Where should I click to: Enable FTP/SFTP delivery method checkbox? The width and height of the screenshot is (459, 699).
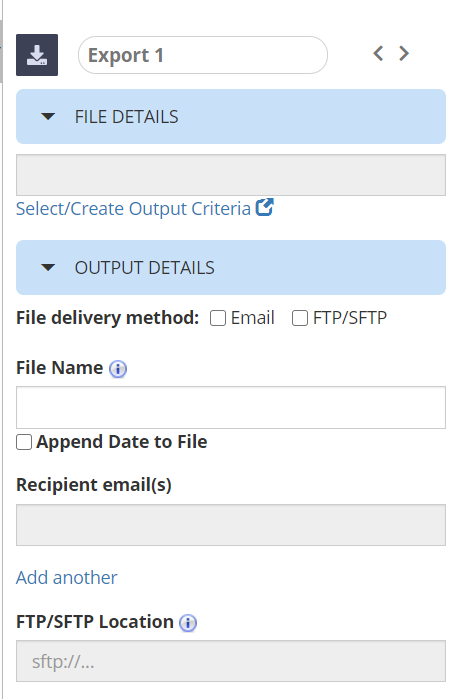click(300, 318)
